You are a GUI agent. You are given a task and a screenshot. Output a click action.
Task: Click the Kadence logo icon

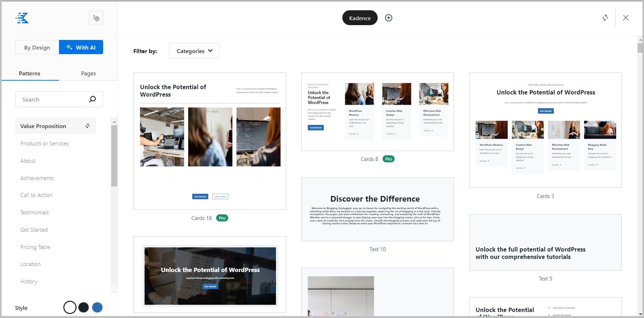tap(22, 18)
